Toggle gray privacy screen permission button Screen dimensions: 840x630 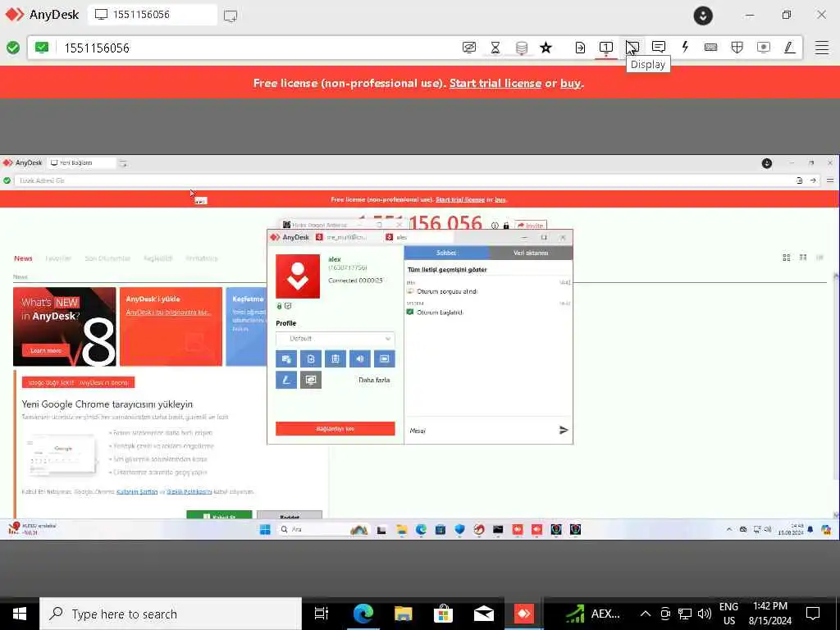coord(311,380)
